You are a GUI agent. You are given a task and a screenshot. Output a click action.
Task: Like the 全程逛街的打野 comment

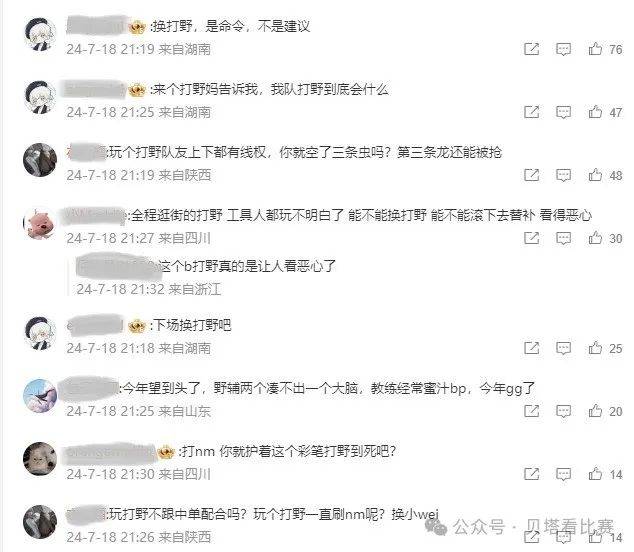[595, 238]
